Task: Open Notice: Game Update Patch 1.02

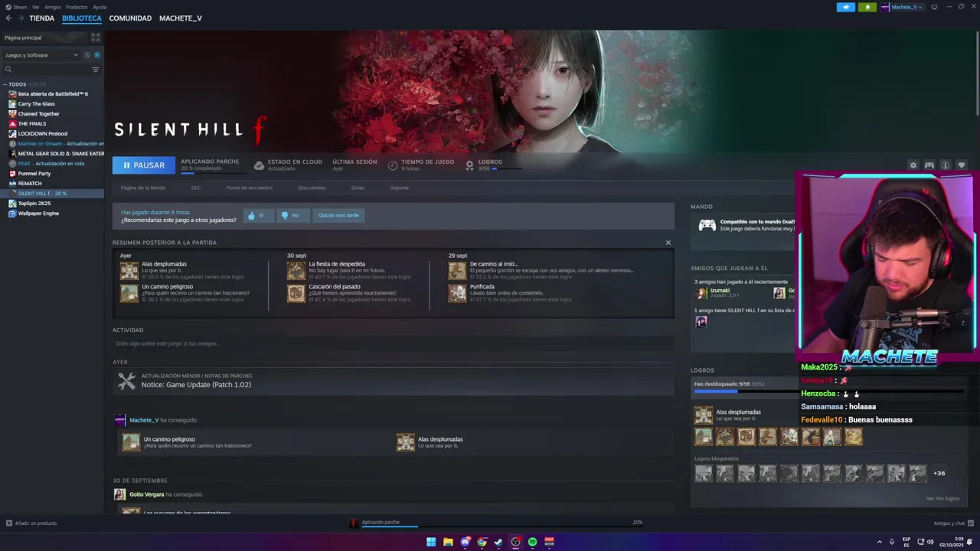Action: coord(196,385)
